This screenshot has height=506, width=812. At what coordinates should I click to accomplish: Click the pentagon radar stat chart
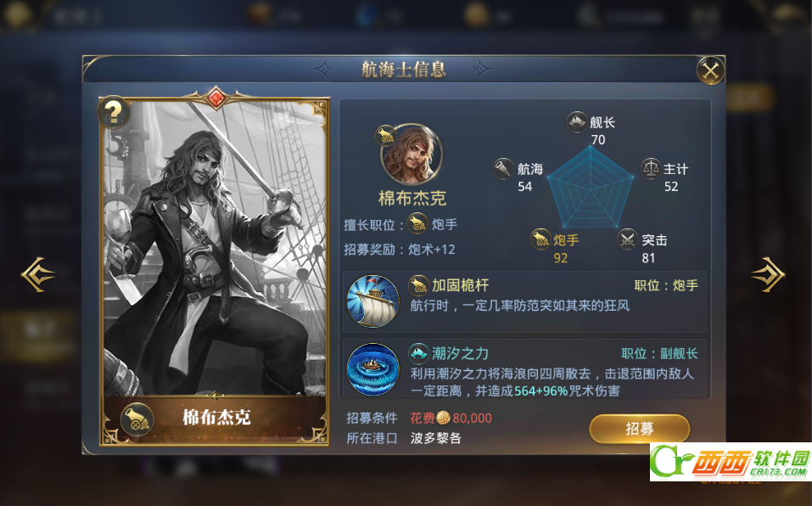click(591, 188)
